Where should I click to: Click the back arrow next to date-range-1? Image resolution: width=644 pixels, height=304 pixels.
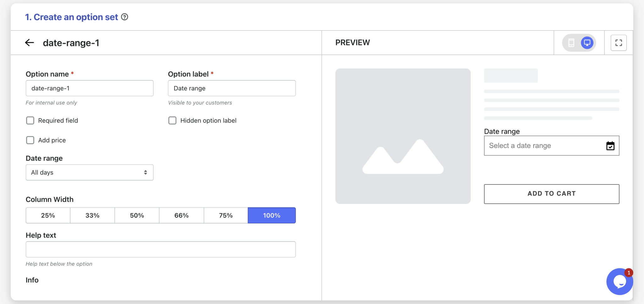(x=30, y=42)
